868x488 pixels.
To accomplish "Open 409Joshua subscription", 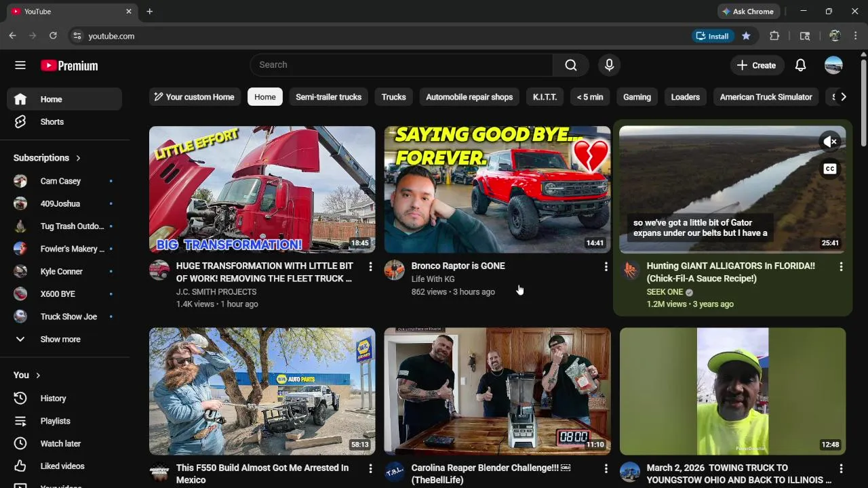I will [64, 204].
